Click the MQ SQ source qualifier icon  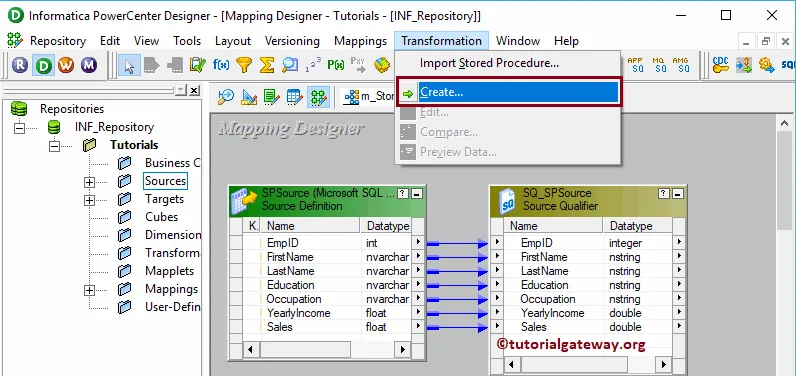(658, 64)
